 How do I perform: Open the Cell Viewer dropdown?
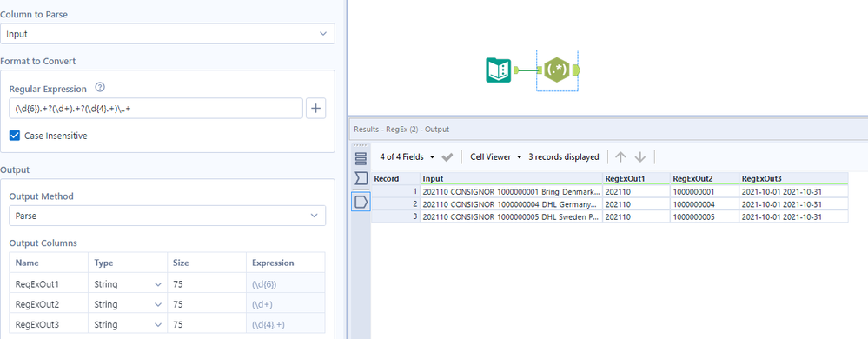click(x=496, y=157)
